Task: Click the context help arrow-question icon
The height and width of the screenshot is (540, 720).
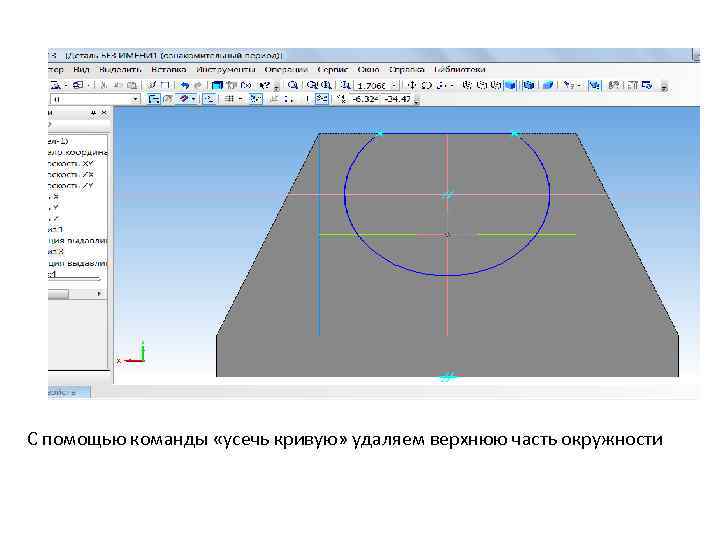Action: click(x=264, y=85)
